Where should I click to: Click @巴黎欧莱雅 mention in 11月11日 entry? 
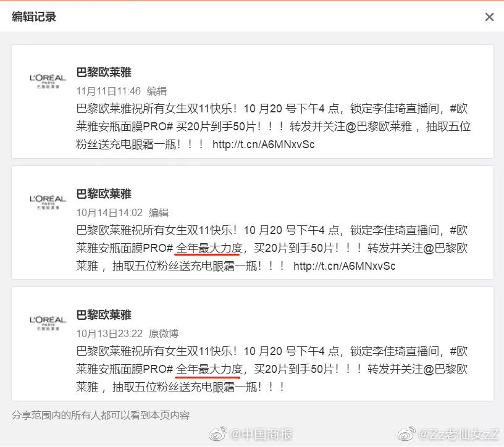click(379, 127)
